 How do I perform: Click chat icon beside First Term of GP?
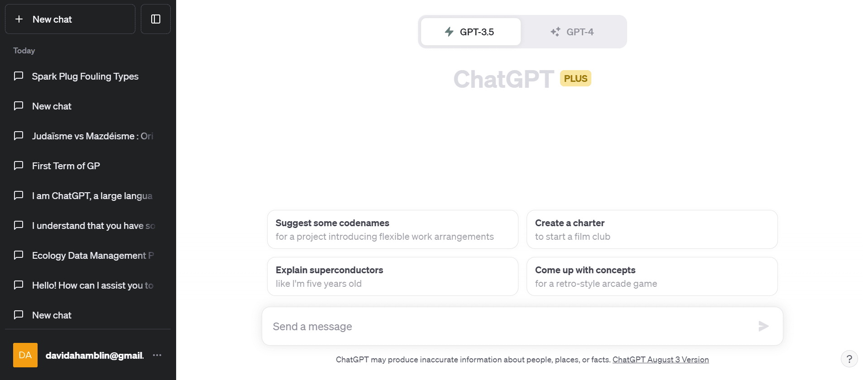point(19,166)
